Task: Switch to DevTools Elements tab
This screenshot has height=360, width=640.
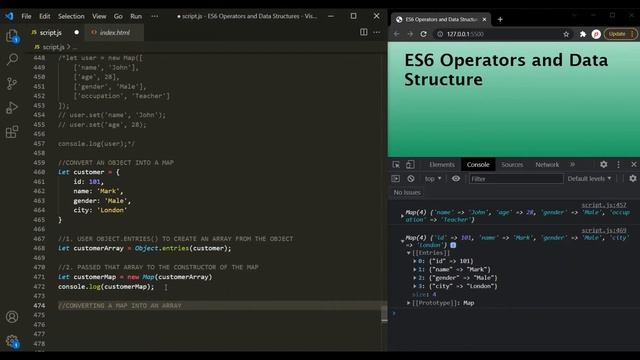Action: (442, 164)
